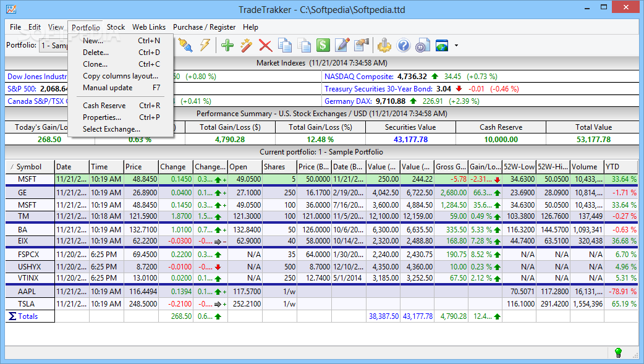Open the Canada S&P/TSX index link

37,101
